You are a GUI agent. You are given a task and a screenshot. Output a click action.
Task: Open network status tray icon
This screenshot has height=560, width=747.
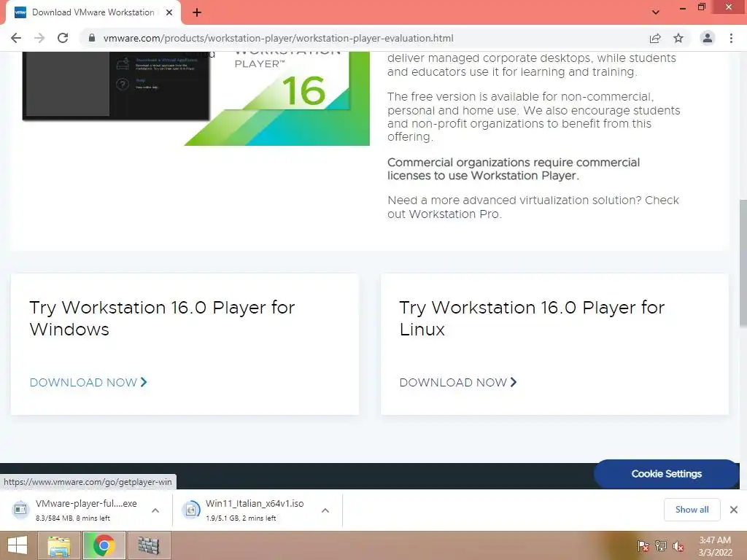(x=661, y=546)
